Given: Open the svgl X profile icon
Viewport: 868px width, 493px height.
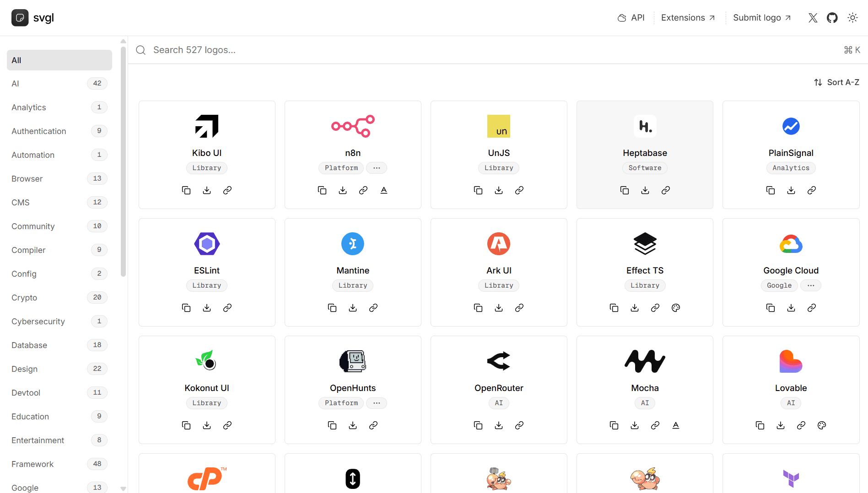Looking at the screenshot, I should [813, 18].
